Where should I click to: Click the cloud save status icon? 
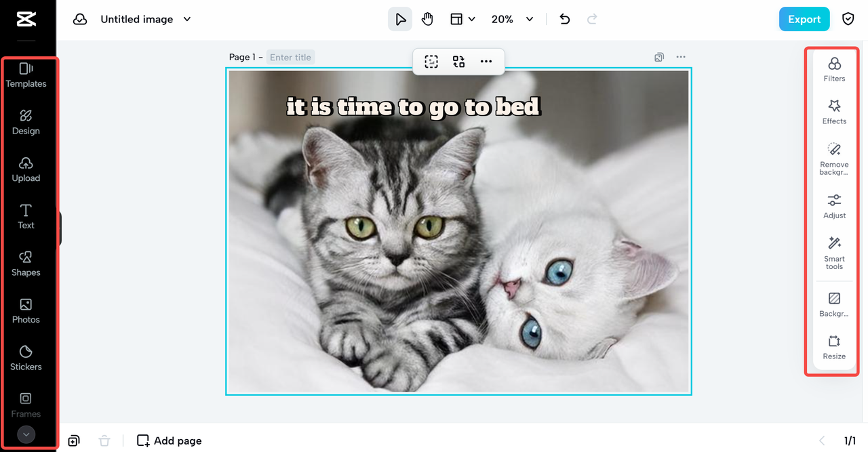tap(80, 20)
